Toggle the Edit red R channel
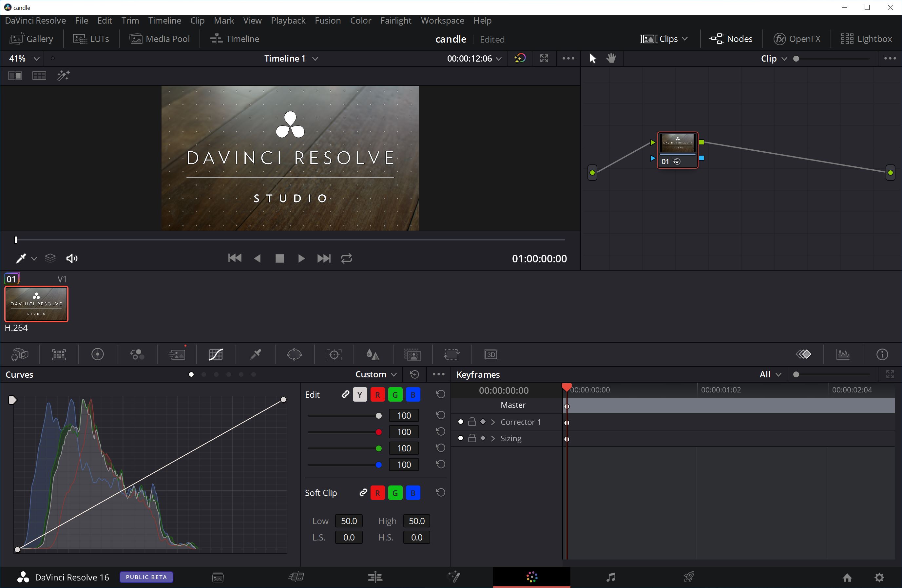This screenshot has width=902, height=588. point(377,395)
